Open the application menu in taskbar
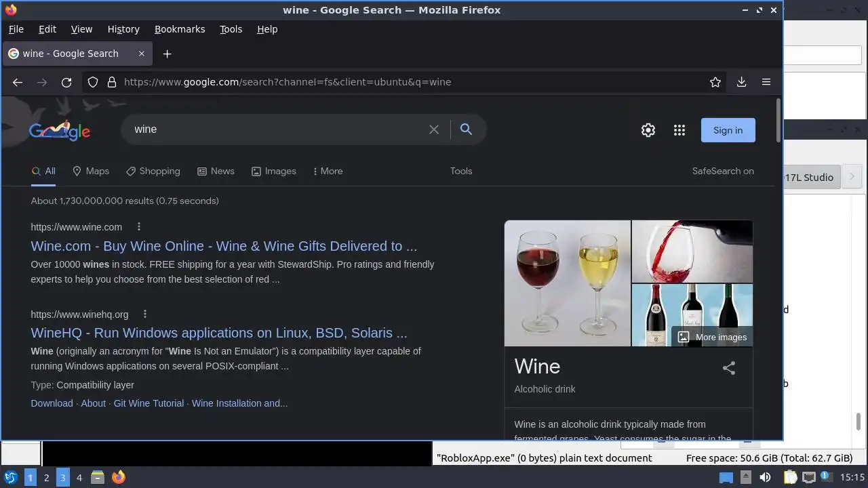Image resolution: width=868 pixels, height=488 pixels. coord(10,477)
